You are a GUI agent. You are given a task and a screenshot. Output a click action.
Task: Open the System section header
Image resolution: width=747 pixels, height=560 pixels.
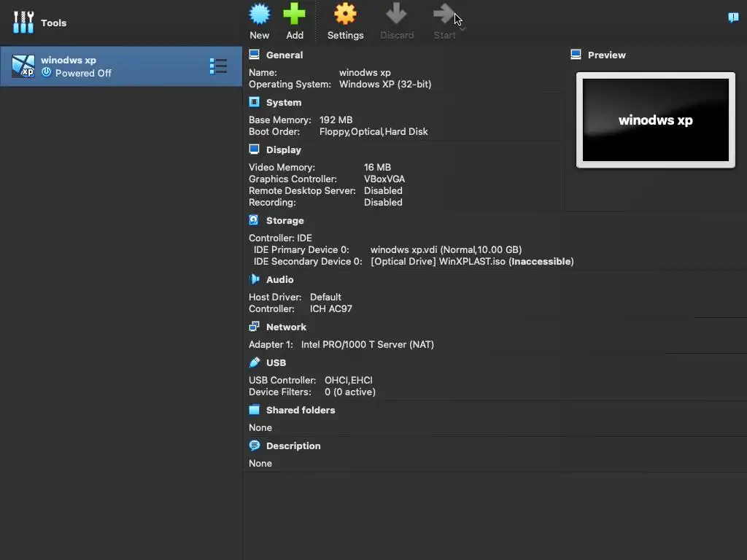click(284, 102)
